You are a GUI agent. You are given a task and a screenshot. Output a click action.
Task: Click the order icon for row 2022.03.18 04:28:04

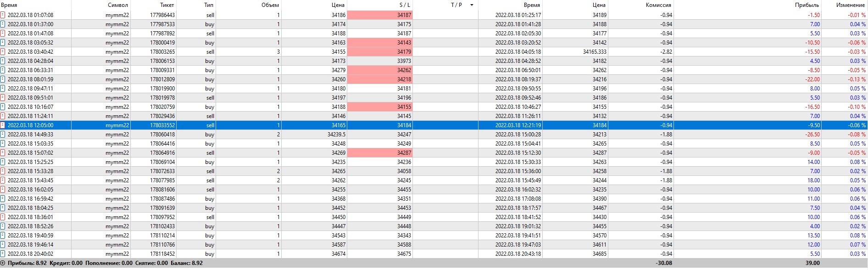[3, 61]
